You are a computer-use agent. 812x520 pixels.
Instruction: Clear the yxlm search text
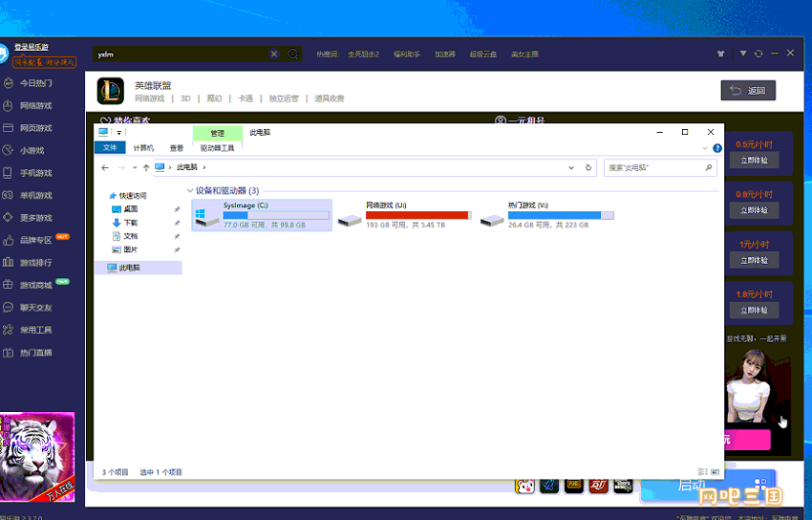click(x=274, y=54)
